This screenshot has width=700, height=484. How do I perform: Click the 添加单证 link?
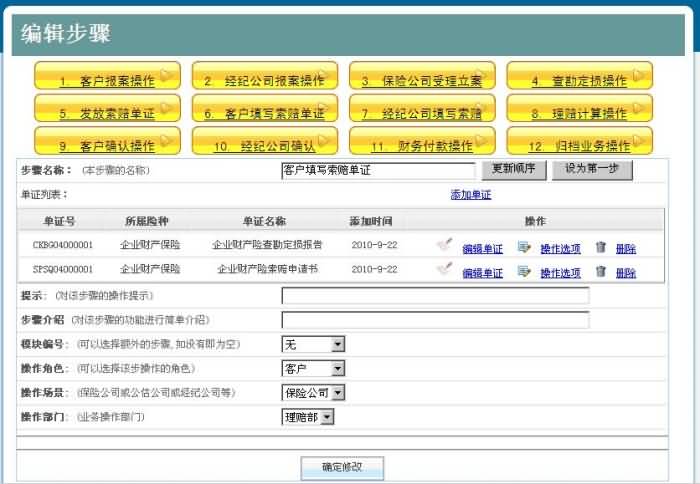[x=471, y=194]
